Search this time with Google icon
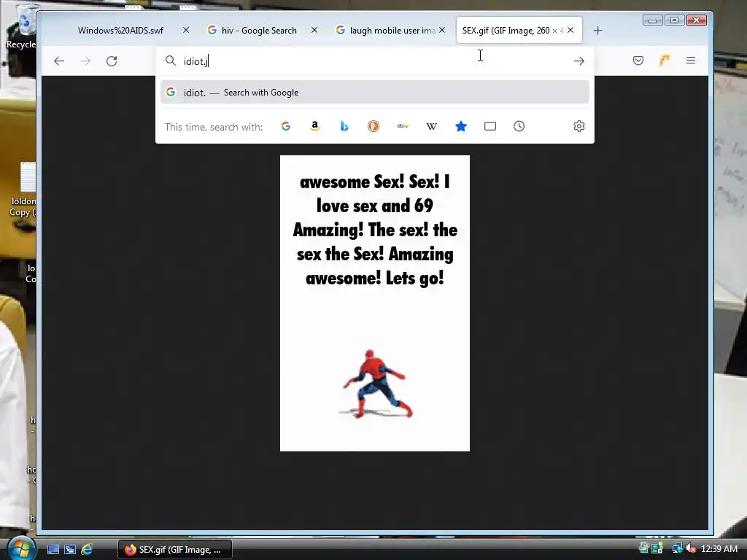Viewport: 747px width, 560px height. pyautogui.click(x=286, y=126)
